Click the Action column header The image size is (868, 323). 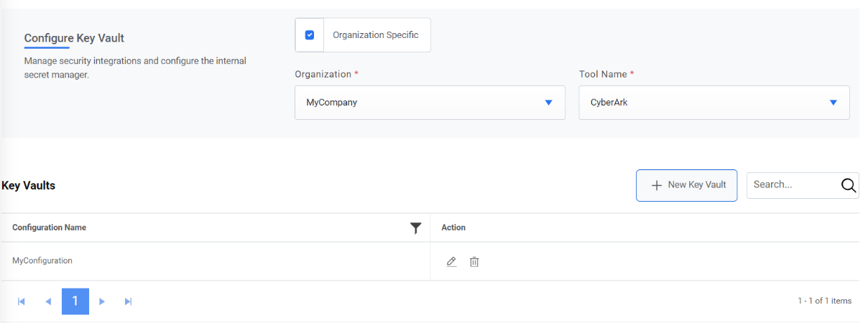(x=453, y=228)
